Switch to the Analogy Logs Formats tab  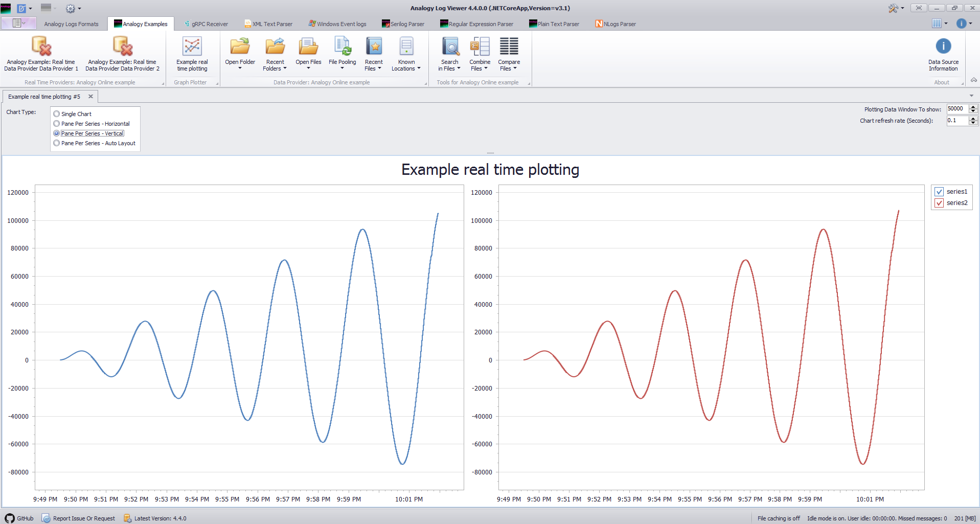pyautogui.click(x=71, y=24)
